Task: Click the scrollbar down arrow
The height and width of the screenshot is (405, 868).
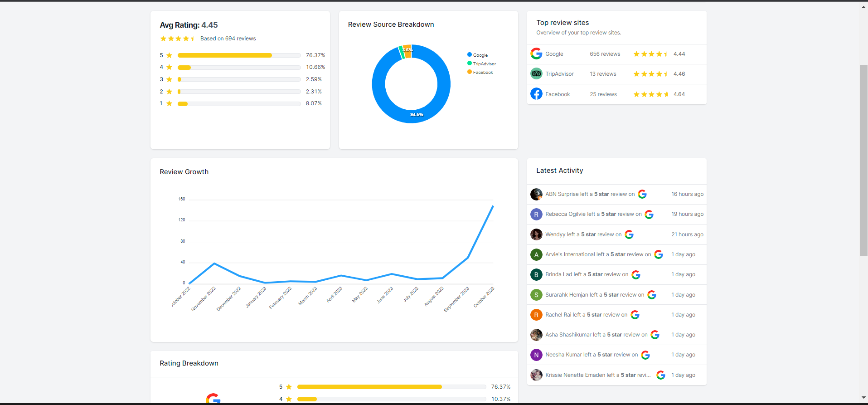Action: pyautogui.click(x=863, y=398)
